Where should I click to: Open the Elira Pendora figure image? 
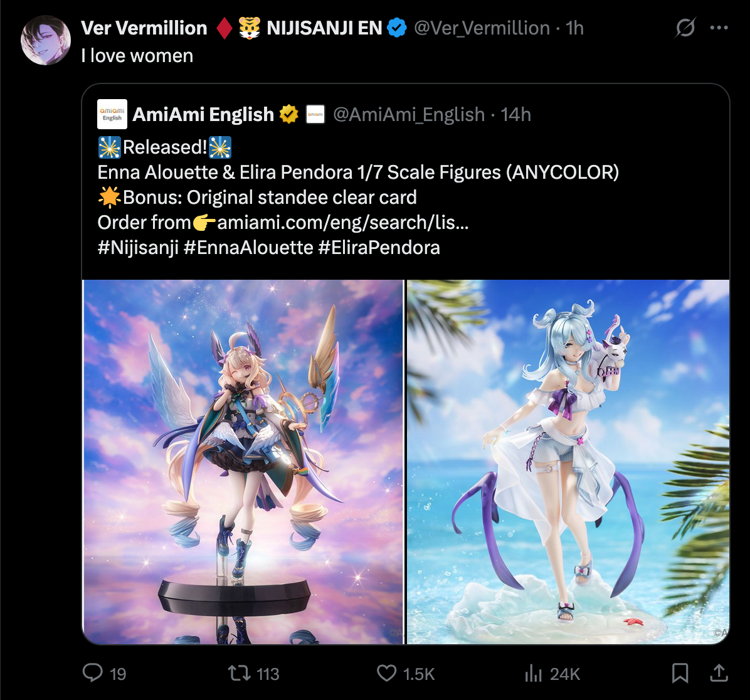568,462
